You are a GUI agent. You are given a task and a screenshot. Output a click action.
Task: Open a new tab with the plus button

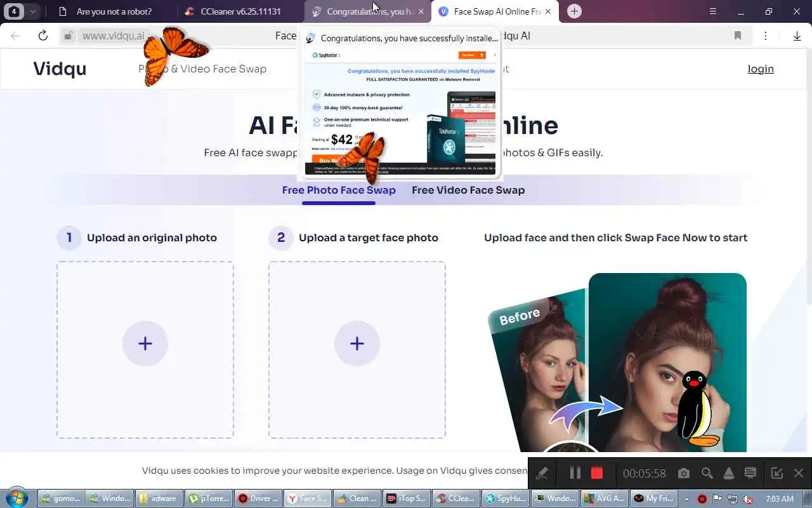(x=574, y=11)
